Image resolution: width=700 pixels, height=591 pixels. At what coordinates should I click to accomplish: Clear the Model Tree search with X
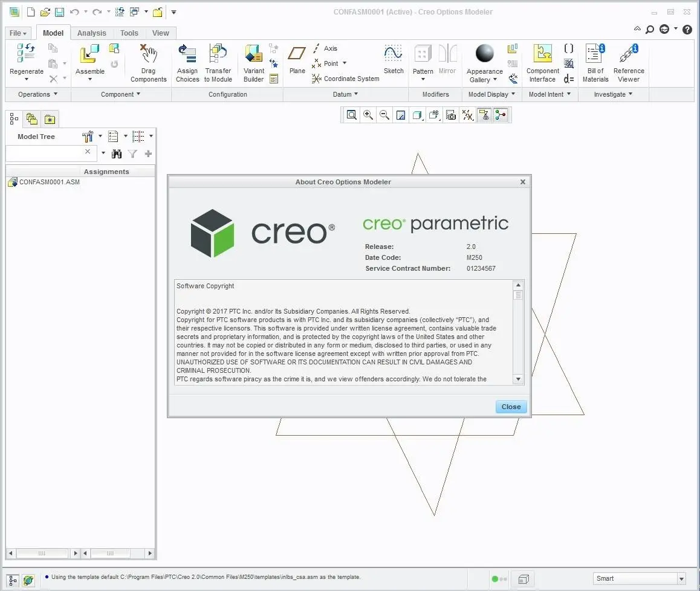click(88, 152)
